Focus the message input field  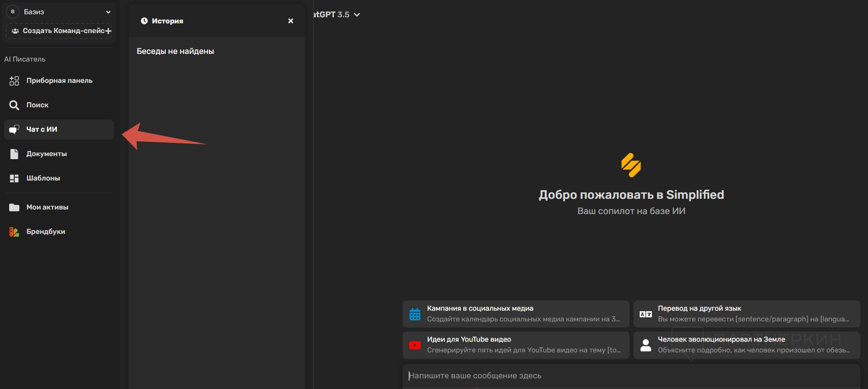632,376
